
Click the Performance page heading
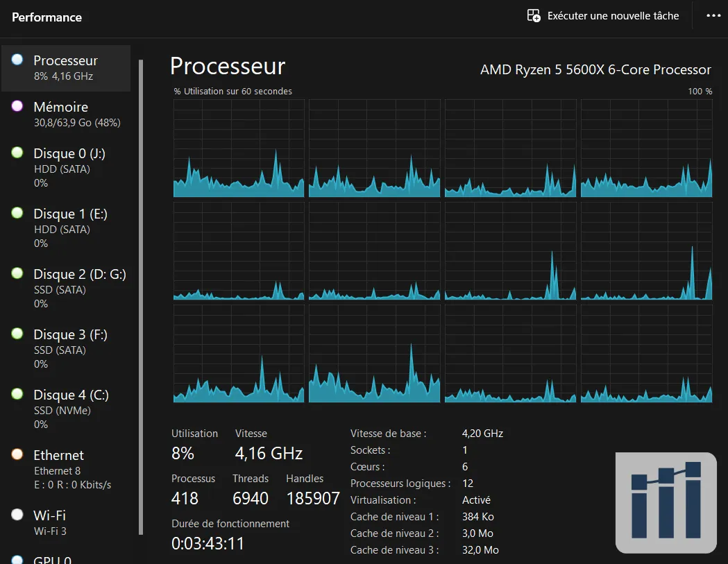click(46, 17)
